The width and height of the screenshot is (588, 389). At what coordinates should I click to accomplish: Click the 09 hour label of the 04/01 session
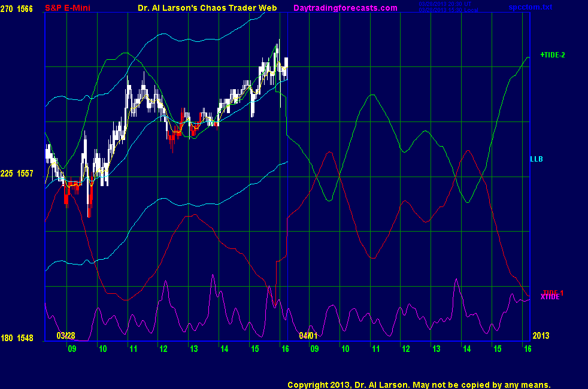click(314, 349)
